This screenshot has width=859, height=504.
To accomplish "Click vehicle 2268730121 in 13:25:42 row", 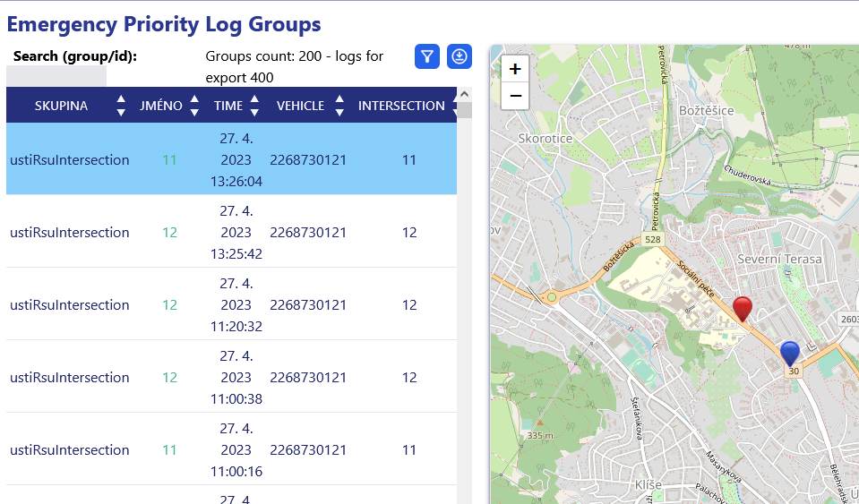I will tap(308, 233).
